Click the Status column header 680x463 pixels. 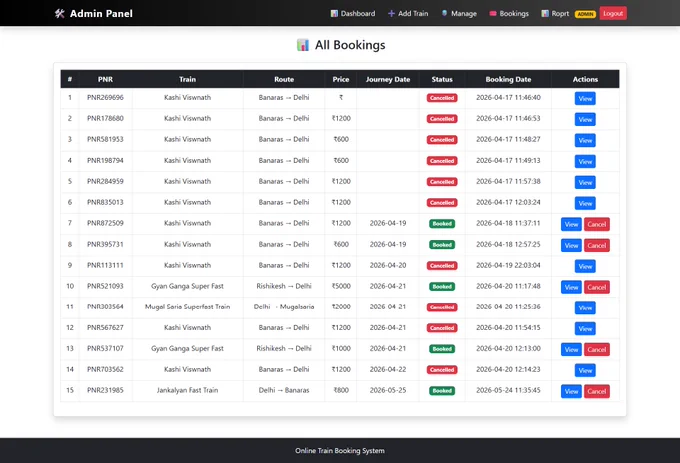(x=442, y=79)
